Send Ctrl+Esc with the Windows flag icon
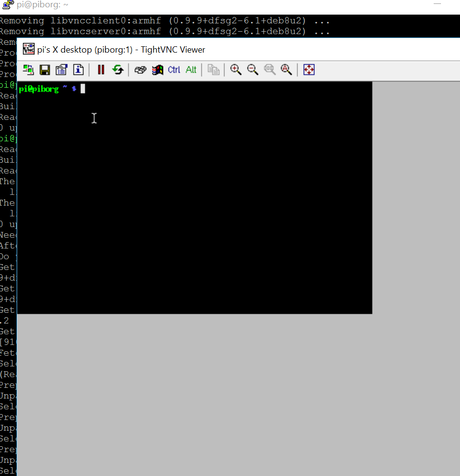The width and height of the screenshot is (460, 476). point(157,70)
